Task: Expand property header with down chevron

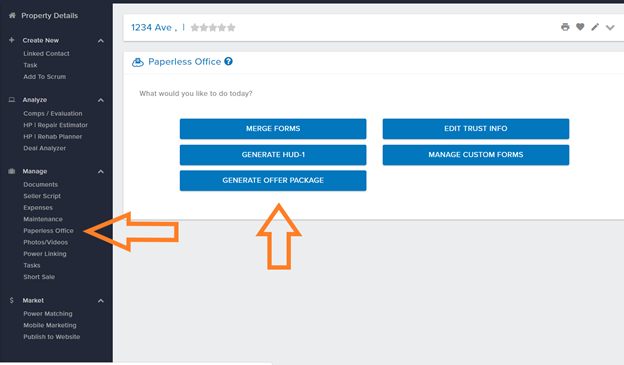Action: (x=610, y=27)
